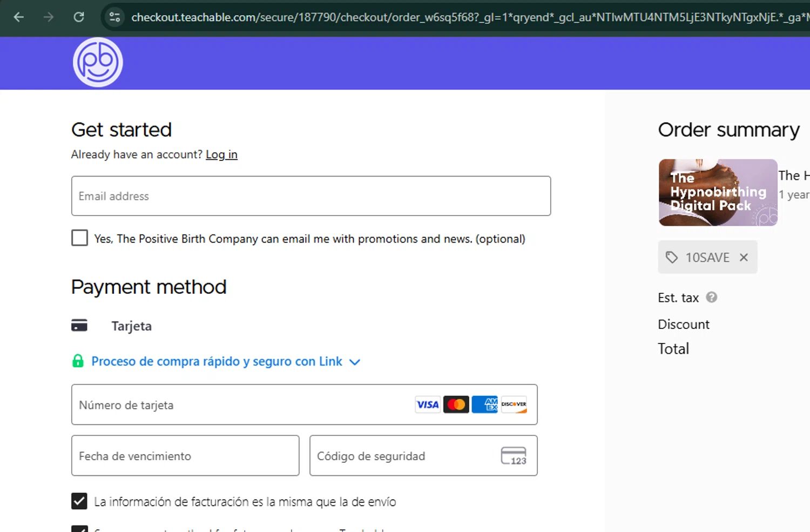
Task: Click the 1 year subscription text
Action: coord(794,194)
